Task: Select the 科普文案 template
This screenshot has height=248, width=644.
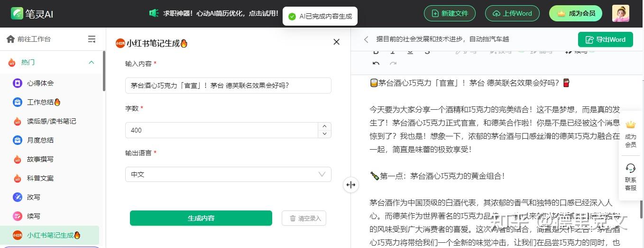Action: [33, 178]
